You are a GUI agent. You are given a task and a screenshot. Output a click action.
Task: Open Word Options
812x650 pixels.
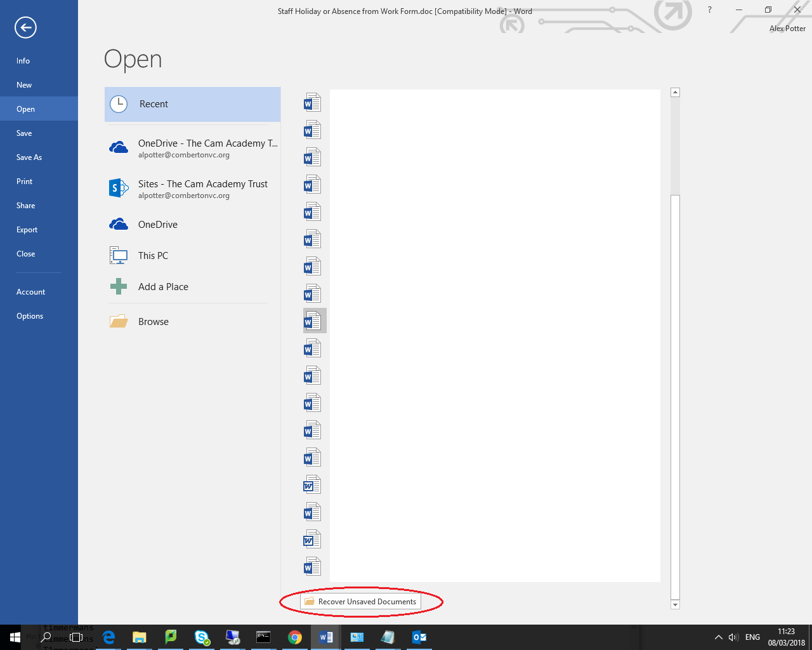(x=39, y=316)
